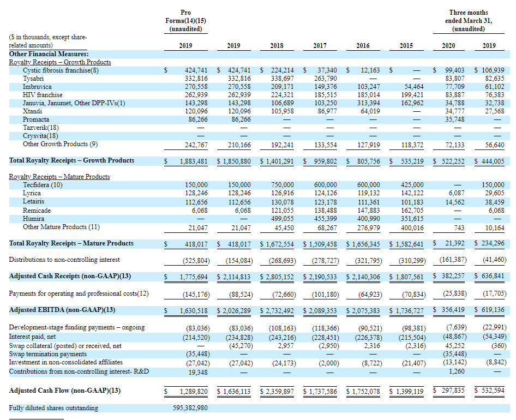Select the 'Tysabri' row label
Image resolution: width=516 pixels, height=420 pixels.
33,79
